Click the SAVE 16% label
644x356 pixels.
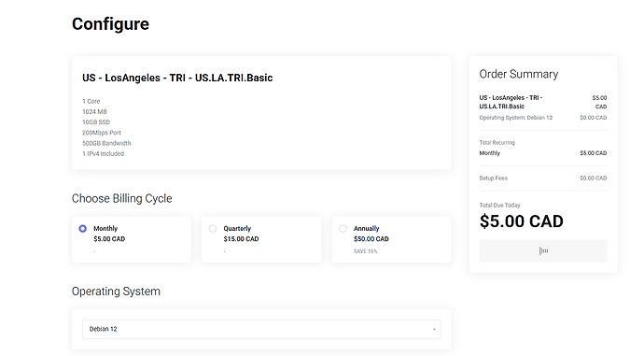366,251
